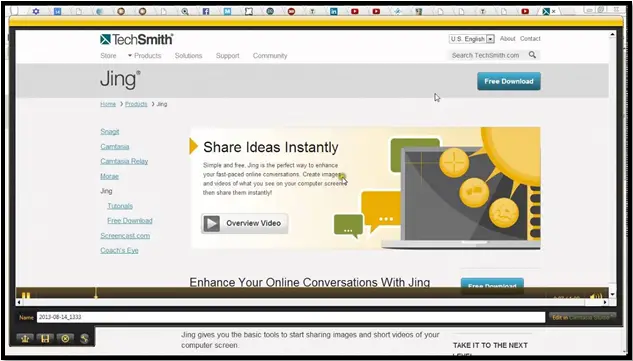Image resolution: width=633 pixels, height=361 pixels.
Task: Open the Contact link
Action: [530, 39]
